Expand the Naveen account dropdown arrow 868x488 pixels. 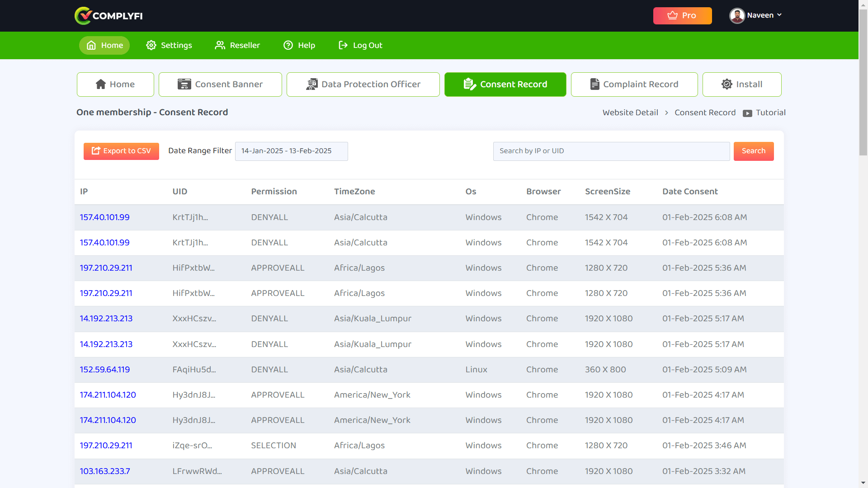(x=779, y=15)
